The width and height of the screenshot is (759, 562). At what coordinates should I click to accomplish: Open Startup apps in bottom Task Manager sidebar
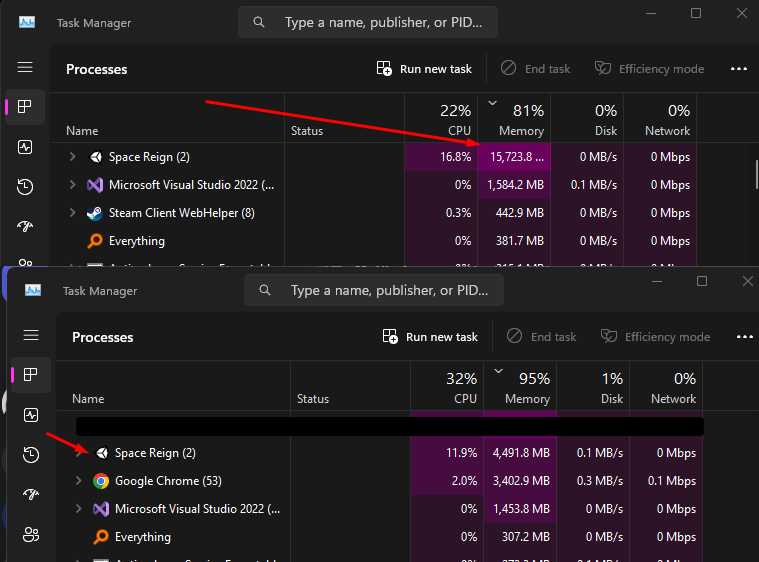pos(31,494)
